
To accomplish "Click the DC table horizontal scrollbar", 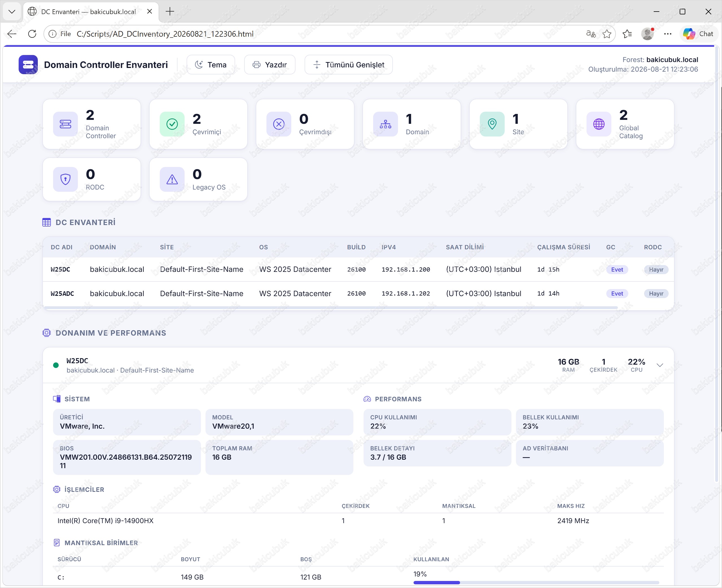I will (x=331, y=308).
